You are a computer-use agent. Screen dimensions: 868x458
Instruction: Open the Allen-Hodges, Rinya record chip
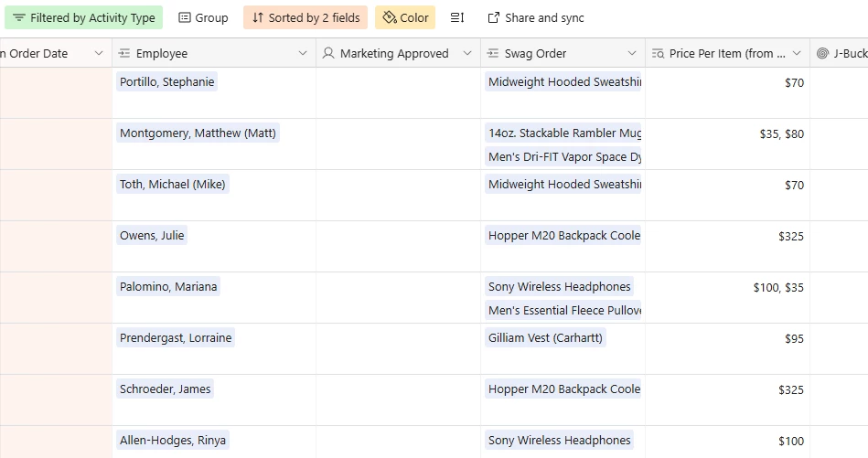(x=173, y=441)
